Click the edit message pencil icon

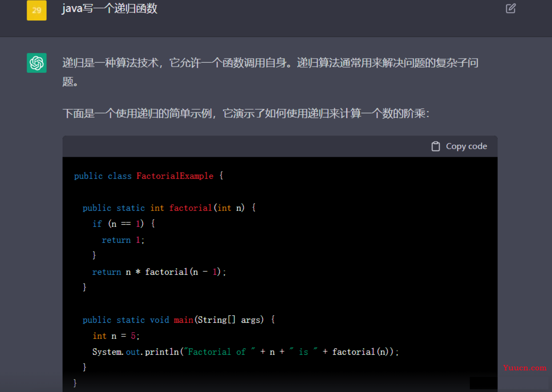[511, 8]
